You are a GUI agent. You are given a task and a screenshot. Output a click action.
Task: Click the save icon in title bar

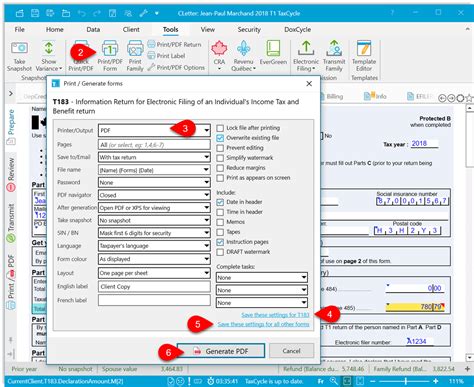[x=35, y=13]
